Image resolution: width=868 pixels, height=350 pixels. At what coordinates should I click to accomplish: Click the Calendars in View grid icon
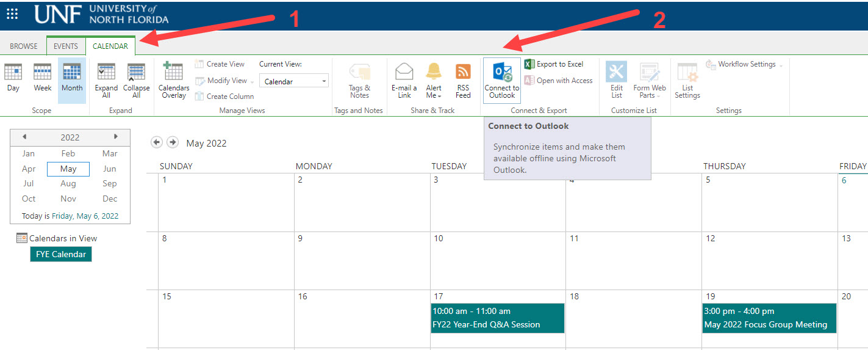(22, 238)
